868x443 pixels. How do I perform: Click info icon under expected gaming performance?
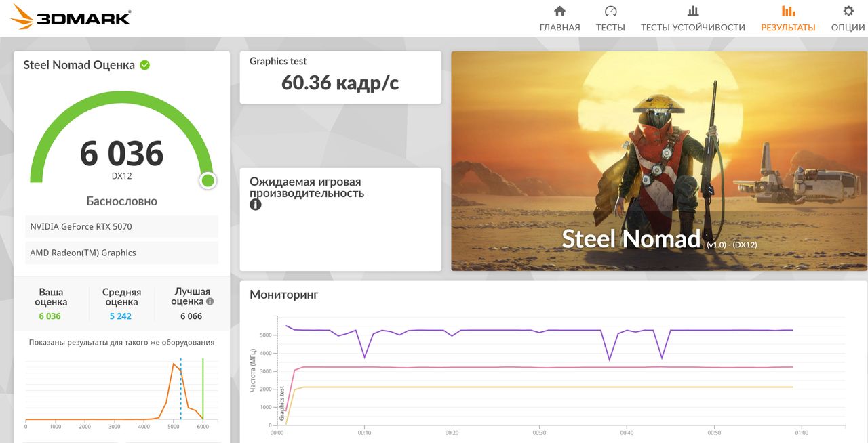(x=256, y=204)
